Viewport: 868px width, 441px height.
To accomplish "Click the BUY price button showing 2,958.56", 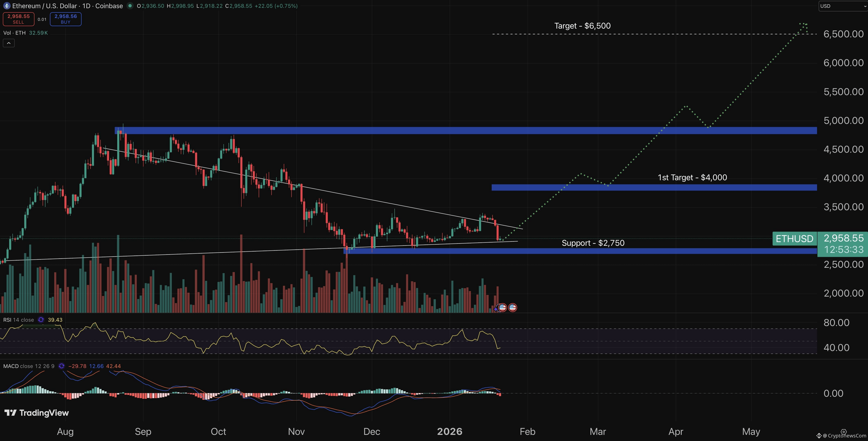I will pos(65,19).
